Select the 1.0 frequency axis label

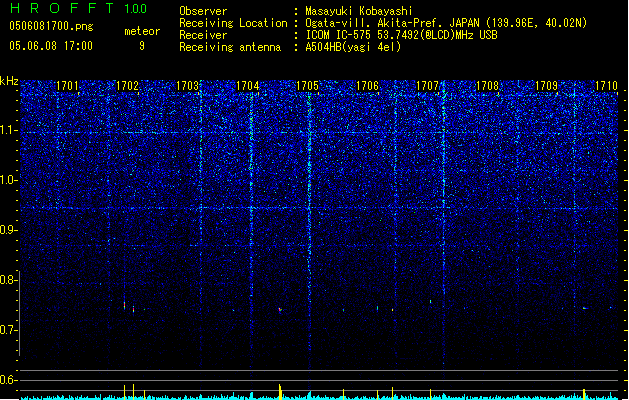[8, 181]
